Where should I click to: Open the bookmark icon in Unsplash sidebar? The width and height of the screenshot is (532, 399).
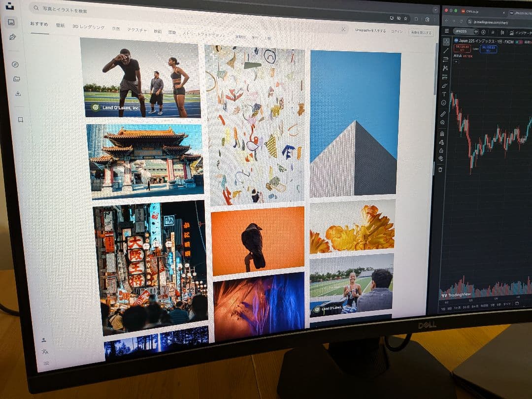tap(20, 120)
